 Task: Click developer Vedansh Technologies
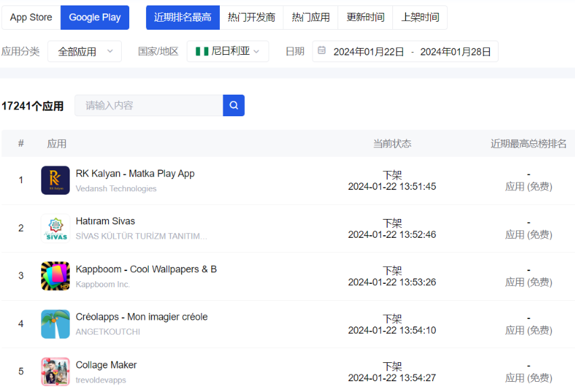click(x=116, y=189)
